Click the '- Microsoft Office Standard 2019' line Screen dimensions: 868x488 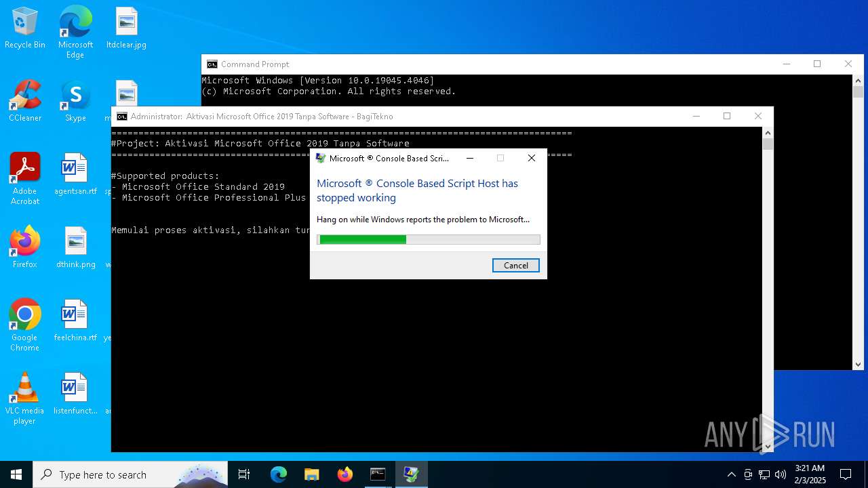tap(198, 187)
